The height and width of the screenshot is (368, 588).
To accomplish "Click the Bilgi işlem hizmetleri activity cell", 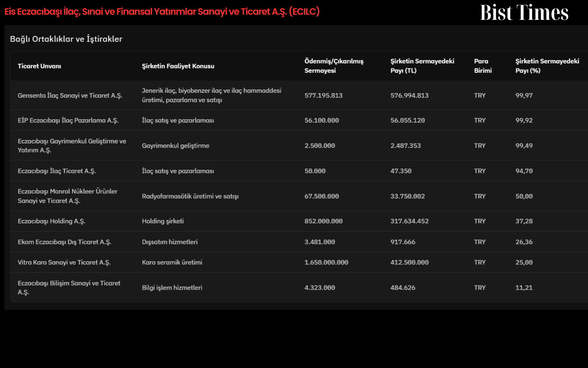I will pos(172,287).
